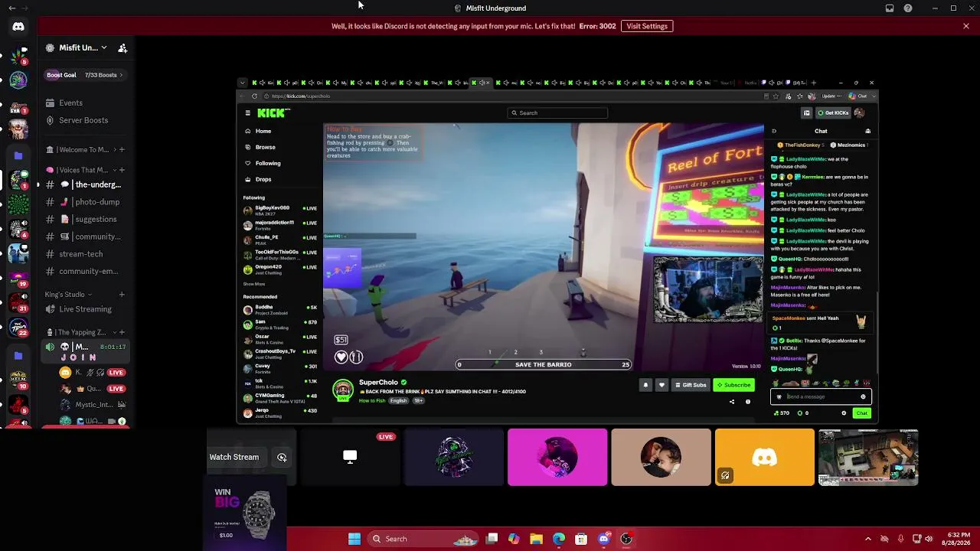Open Microsoft Edge from the taskbar
980x551 pixels.
pyautogui.click(x=559, y=539)
